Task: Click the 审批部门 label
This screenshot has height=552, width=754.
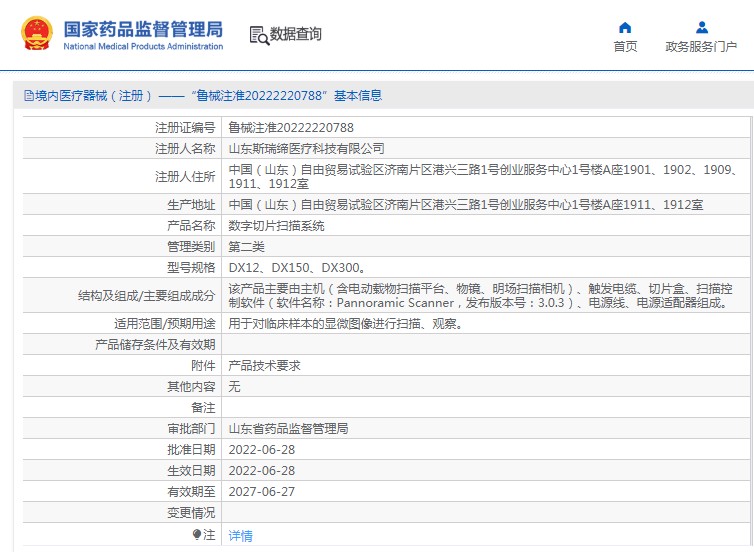Action: 191,428
